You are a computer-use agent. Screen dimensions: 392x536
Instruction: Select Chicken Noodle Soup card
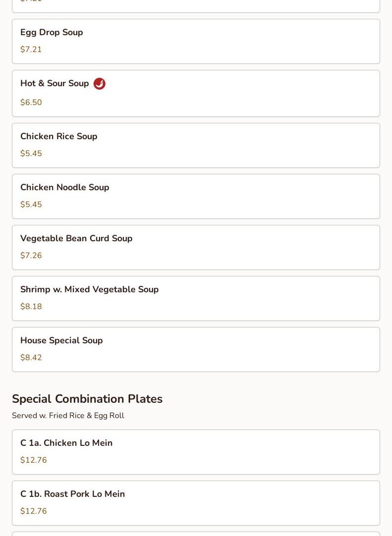click(x=196, y=196)
